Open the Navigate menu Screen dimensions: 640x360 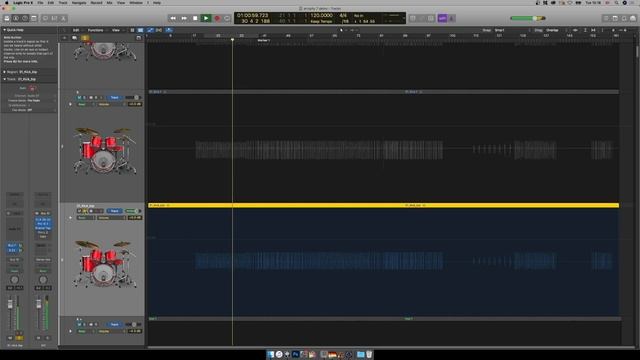(x=79, y=2)
